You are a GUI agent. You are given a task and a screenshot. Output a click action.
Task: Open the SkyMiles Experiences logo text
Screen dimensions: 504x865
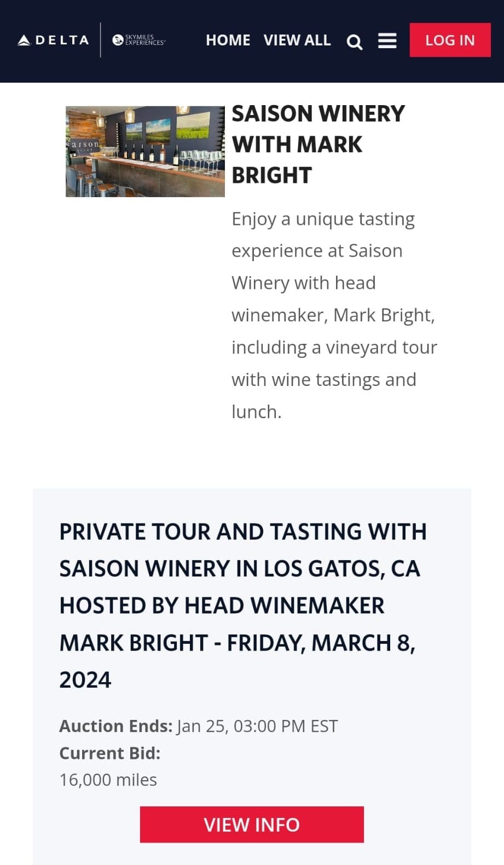pos(144,40)
